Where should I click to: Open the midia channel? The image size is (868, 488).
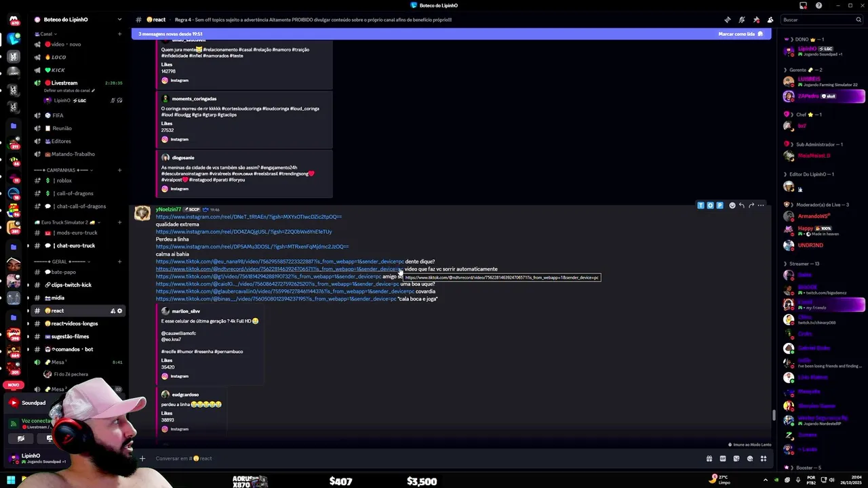78,298
